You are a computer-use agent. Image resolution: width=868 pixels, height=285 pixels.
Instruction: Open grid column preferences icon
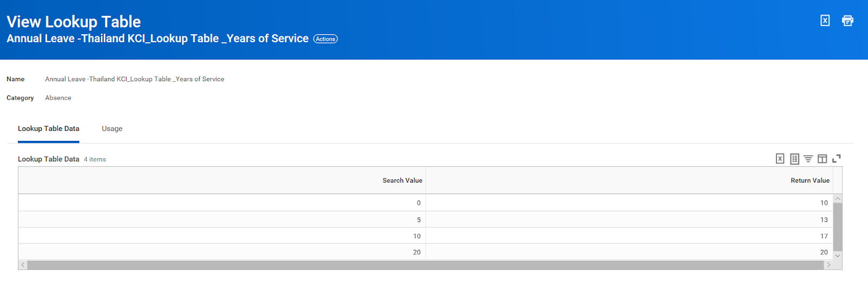822,159
